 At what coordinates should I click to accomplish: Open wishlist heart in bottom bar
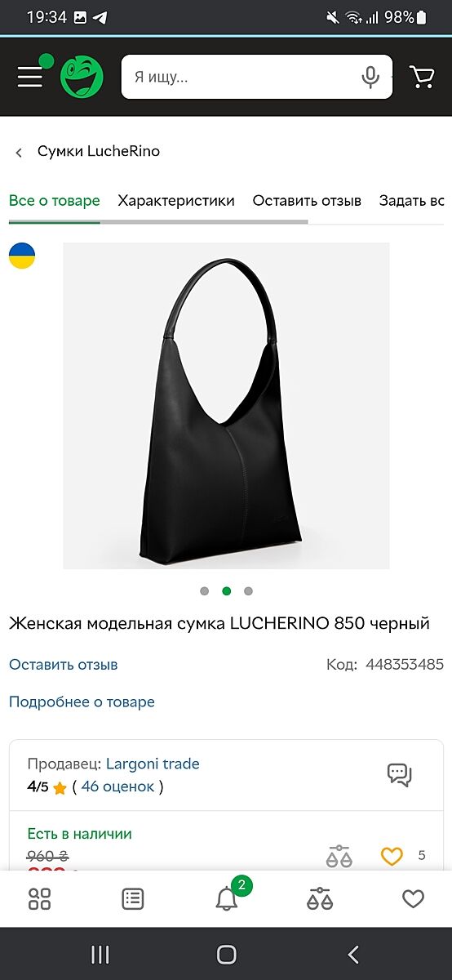click(x=414, y=899)
